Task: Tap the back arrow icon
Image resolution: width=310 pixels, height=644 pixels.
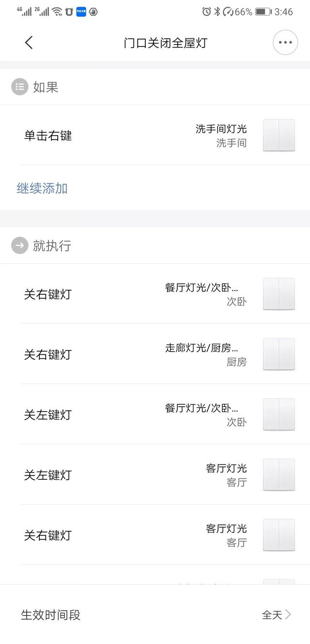Action: pyautogui.click(x=29, y=43)
